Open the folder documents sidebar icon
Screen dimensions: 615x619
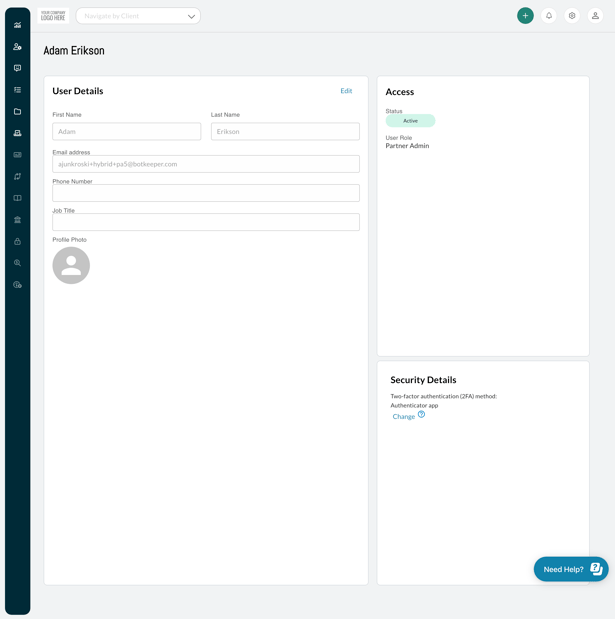(x=17, y=112)
